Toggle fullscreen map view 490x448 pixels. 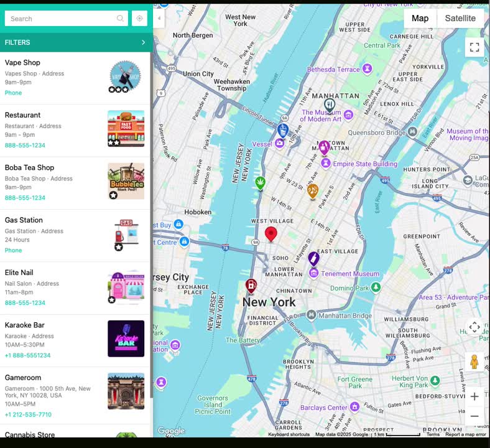pos(474,47)
